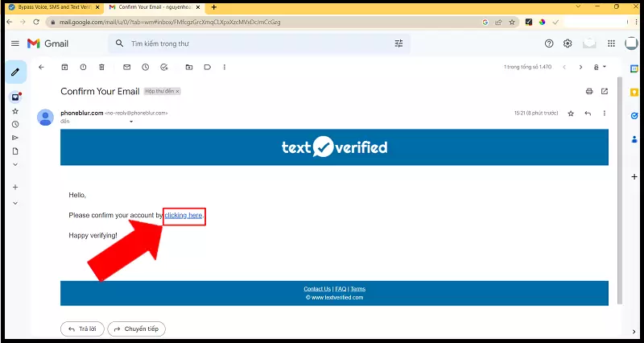Open Google Contacts side panel

pyautogui.click(x=634, y=139)
